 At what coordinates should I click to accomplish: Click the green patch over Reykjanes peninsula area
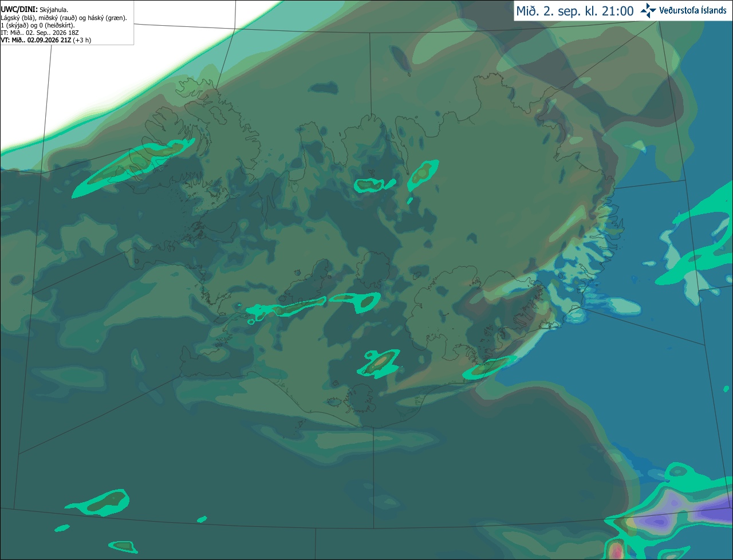pos(286,308)
